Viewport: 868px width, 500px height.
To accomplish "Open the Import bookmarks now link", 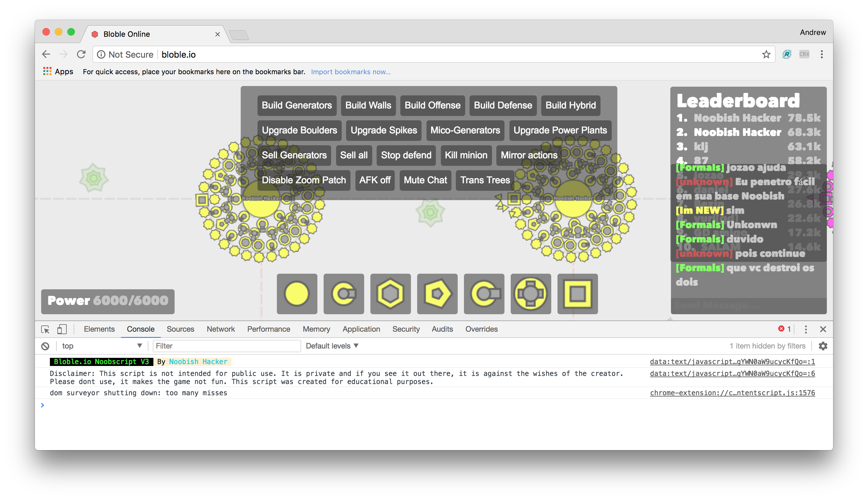I will click(x=351, y=72).
